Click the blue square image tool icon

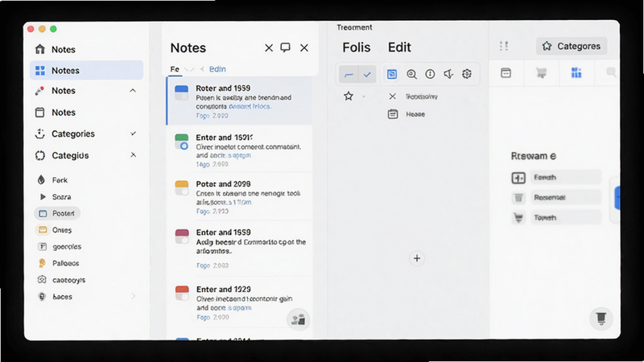(392, 74)
